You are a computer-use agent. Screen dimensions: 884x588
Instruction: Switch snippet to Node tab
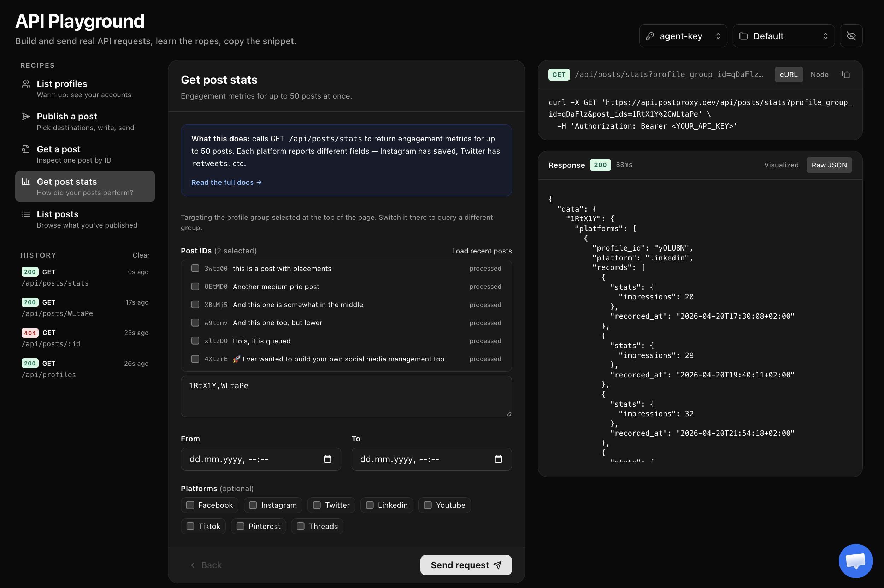[819, 75]
